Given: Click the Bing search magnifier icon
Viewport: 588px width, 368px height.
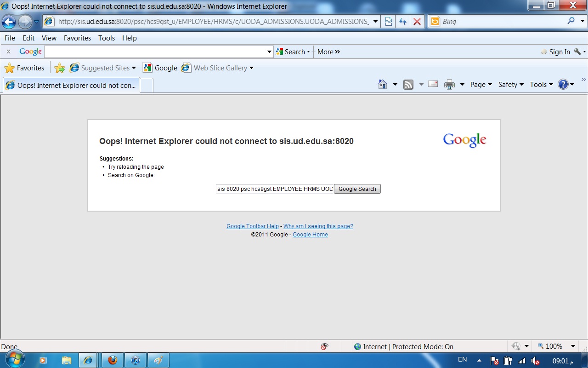Looking at the screenshot, I should pos(571,21).
